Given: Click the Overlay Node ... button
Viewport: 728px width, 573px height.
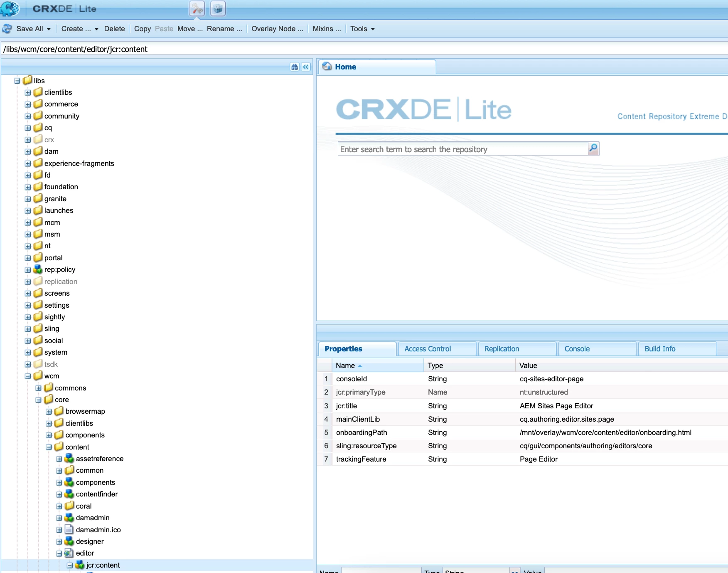Looking at the screenshot, I should point(277,29).
